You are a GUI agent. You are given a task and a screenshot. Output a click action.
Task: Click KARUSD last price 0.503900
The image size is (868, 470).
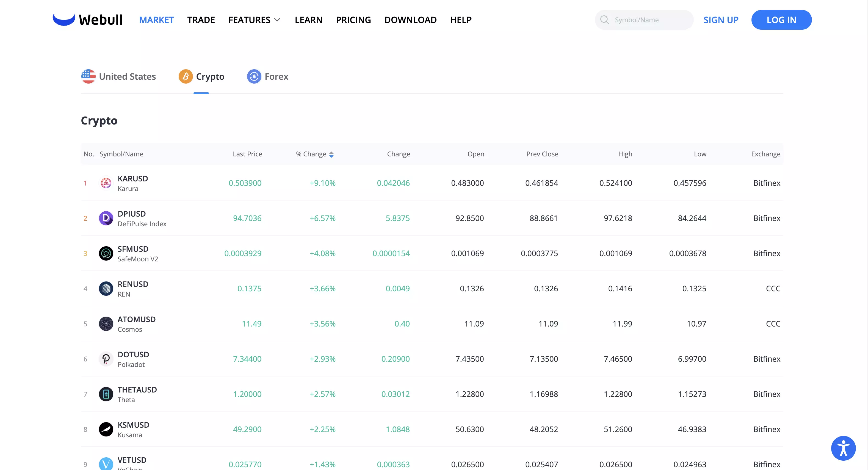point(245,183)
